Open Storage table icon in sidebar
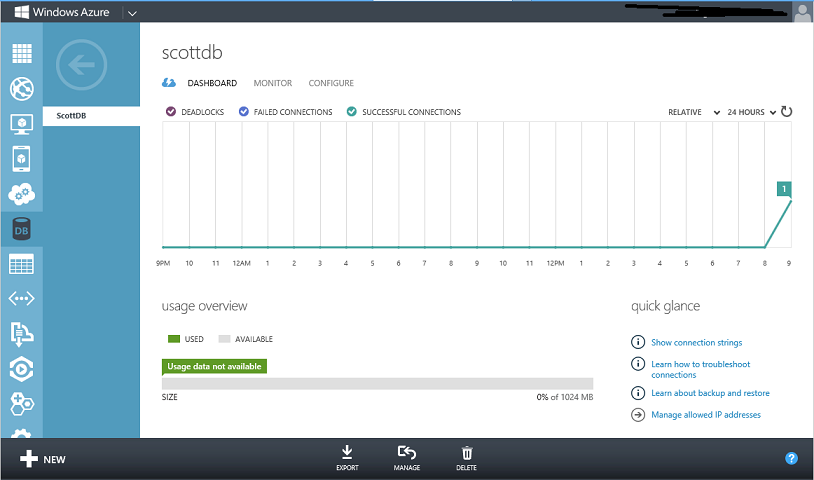Viewport: 814px width, 480px height. 21,264
